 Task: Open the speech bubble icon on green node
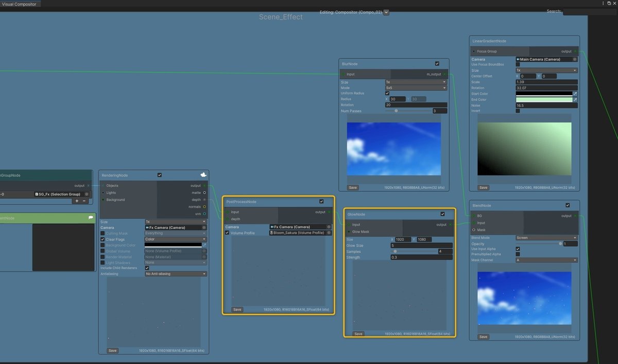click(x=91, y=218)
